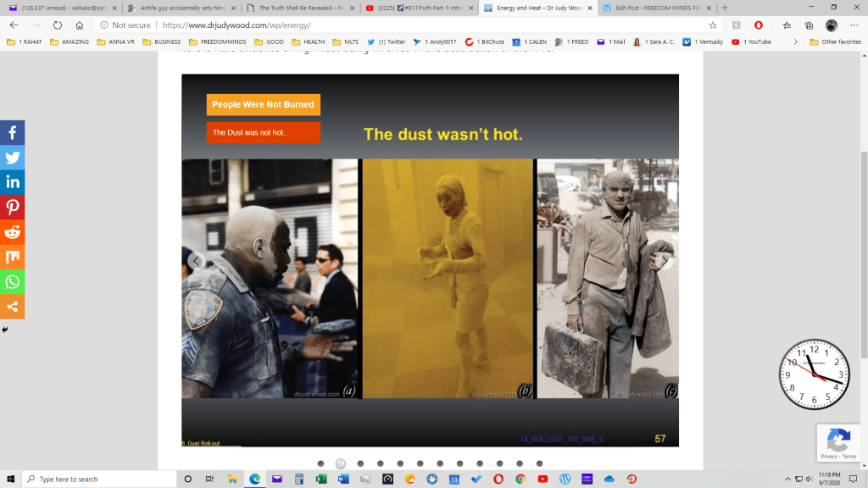868x488 pixels.
Task: Add page to favorites with star icon
Action: (713, 25)
